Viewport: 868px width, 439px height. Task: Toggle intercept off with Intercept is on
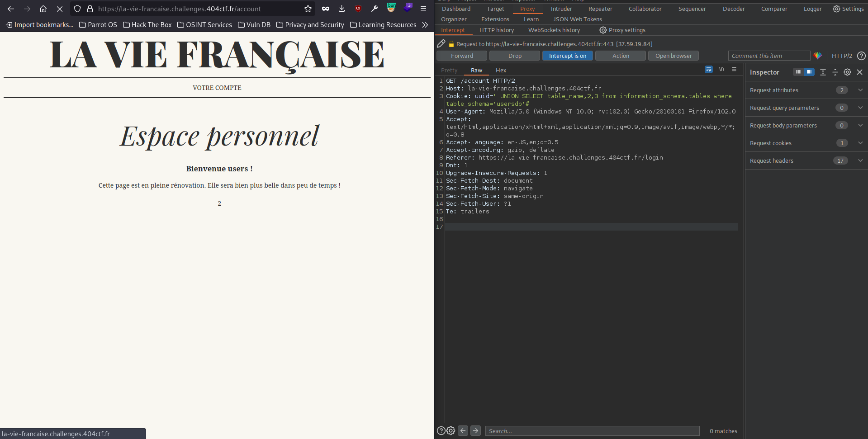tap(567, 56)
